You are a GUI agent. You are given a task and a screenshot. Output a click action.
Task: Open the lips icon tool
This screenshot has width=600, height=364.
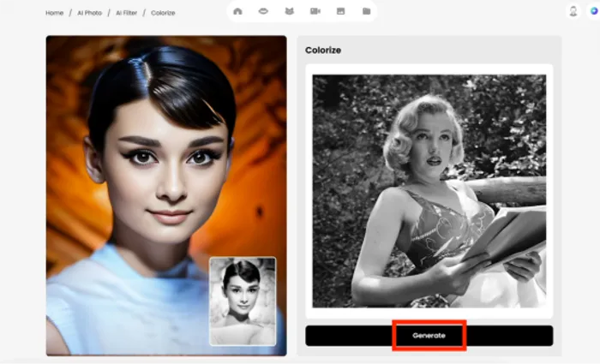tap(263, 12)
